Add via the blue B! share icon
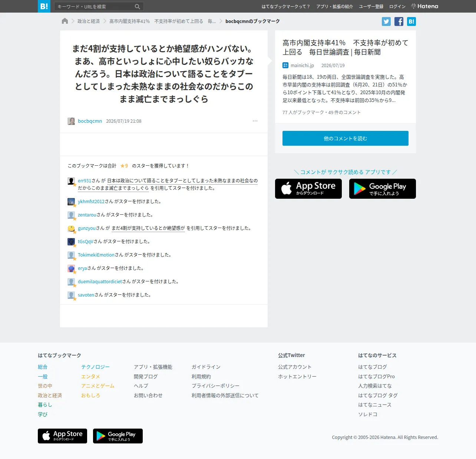The image size is (476, 459). click(411, 22)
